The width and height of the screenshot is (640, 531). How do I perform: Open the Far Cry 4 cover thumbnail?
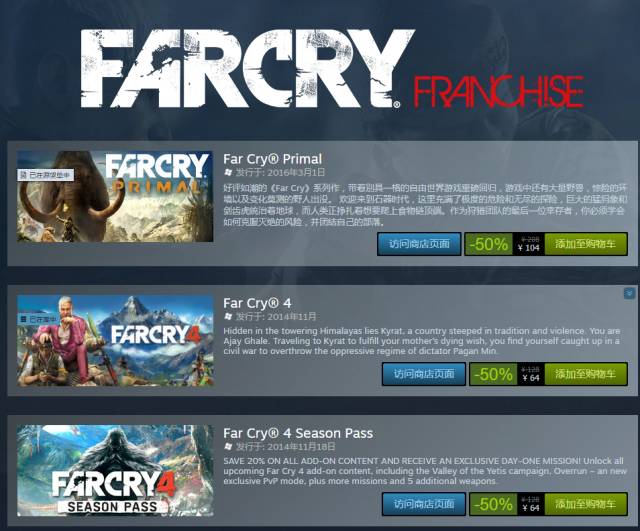pyautogui.click(x=115, y=341)
